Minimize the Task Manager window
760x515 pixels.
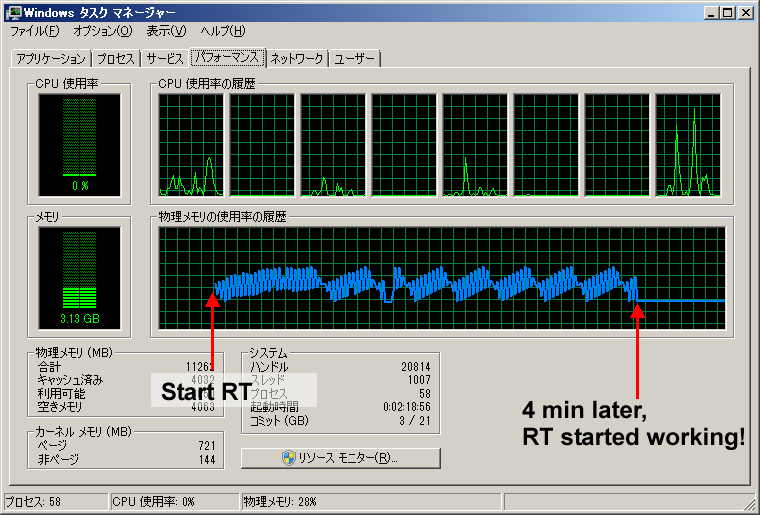[x=711, y=13]
